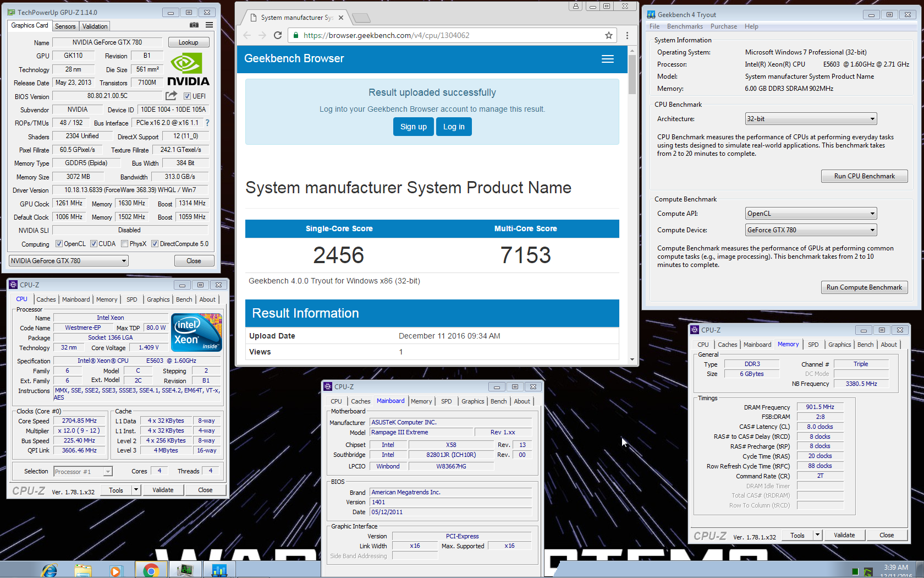Screen dimensions: 924x578
Task: Open the Architecture 32-bit dropdown
Action: tap(811, 119)
